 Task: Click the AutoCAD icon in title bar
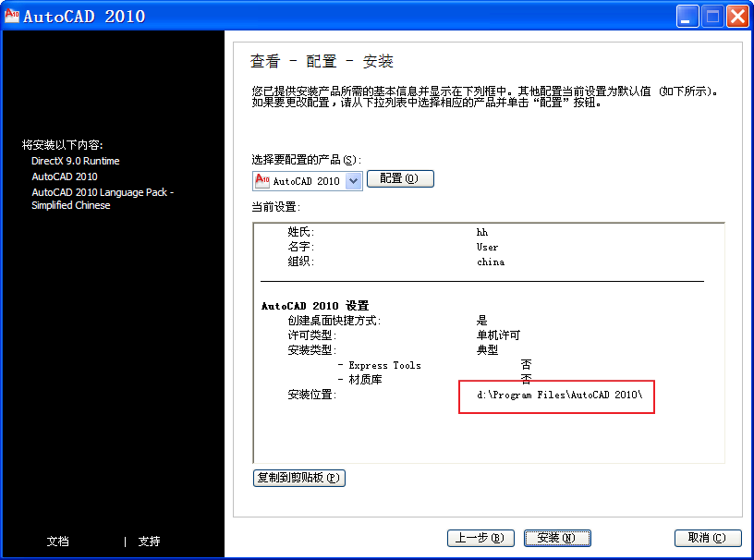[11, 16]
